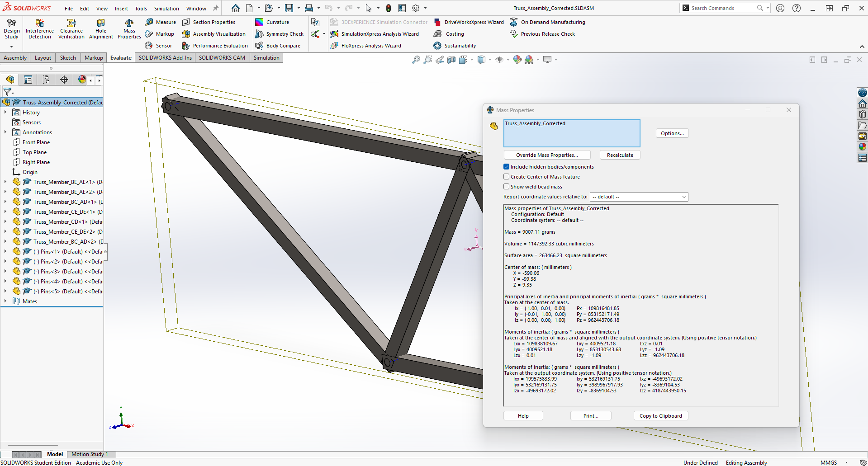
Task: Switch to SOLIDWORKS CAM tab
Action: [222, 58]
